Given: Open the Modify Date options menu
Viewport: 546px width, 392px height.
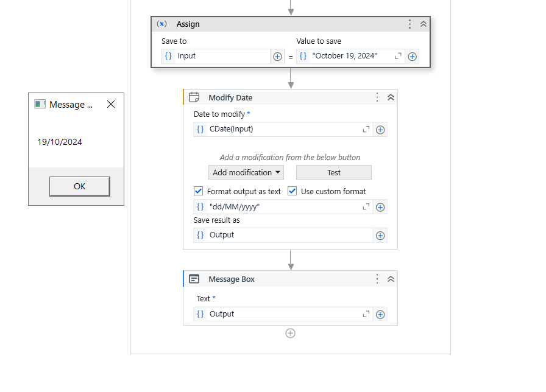Looking at the screenshot, I should point(377,97).
